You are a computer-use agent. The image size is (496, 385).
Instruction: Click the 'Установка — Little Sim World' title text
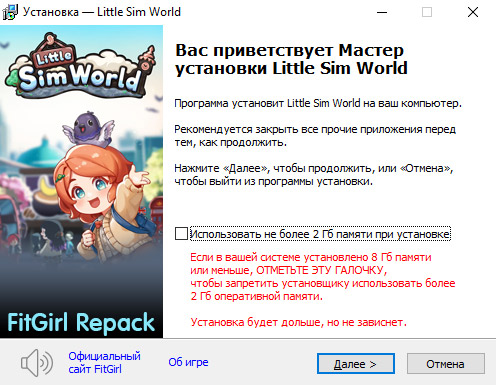coord(102,12)
